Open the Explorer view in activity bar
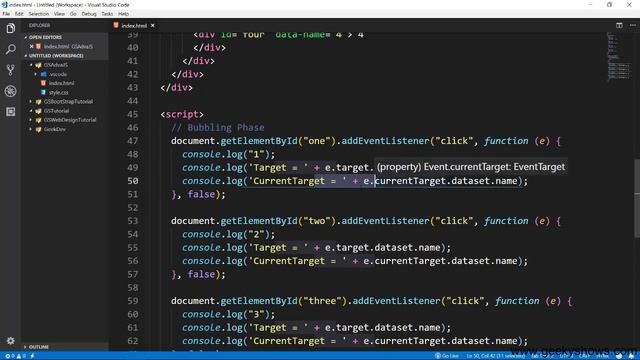640x360 pixels. [11, 28]
